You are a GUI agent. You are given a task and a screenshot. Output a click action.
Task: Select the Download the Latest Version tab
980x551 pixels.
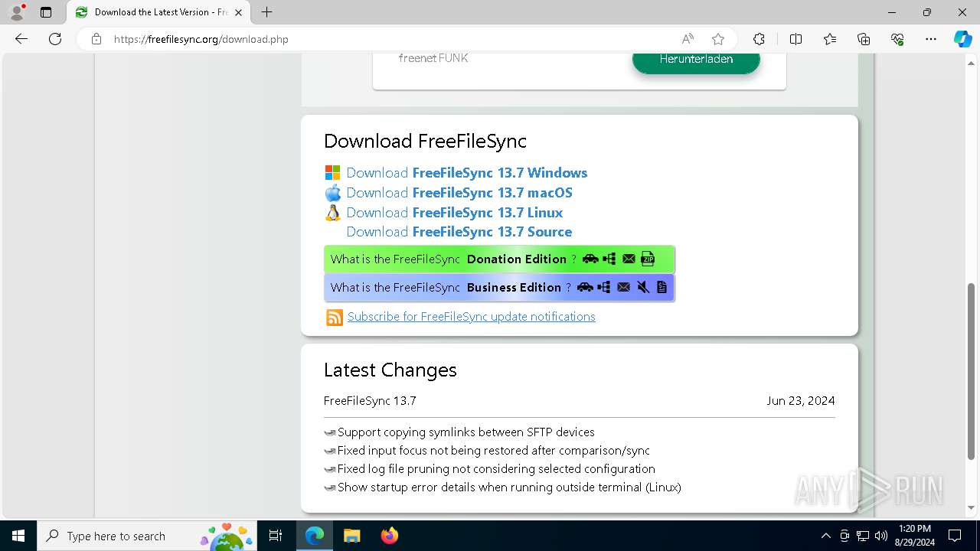158,12
